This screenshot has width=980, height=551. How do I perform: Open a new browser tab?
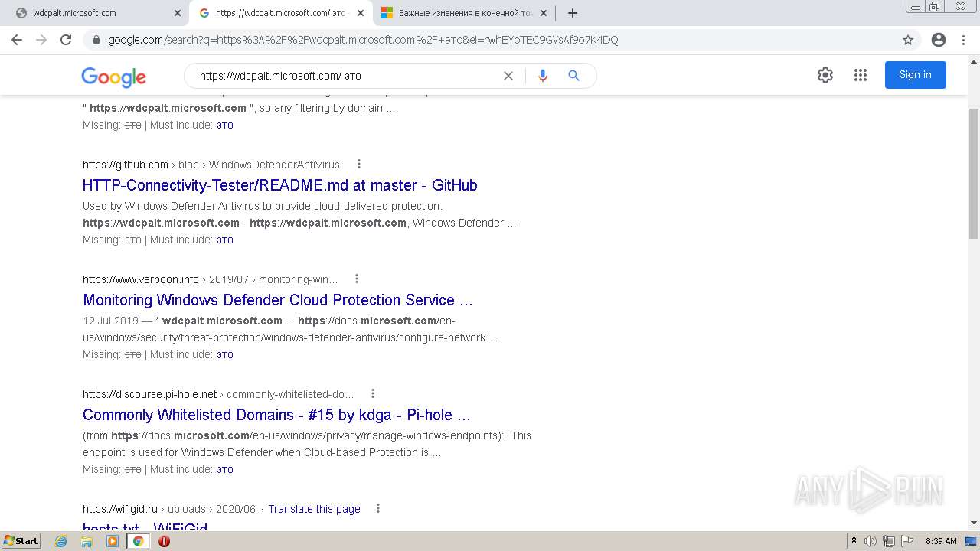573,13
